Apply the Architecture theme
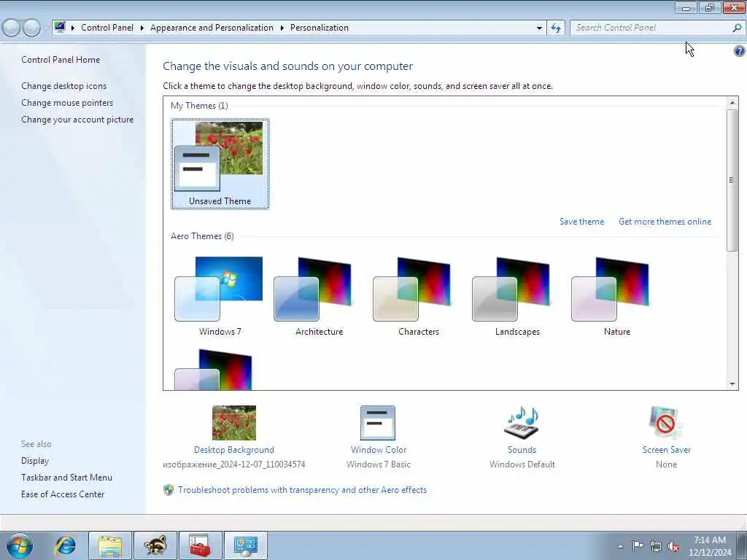 click(x=319, y=296)
